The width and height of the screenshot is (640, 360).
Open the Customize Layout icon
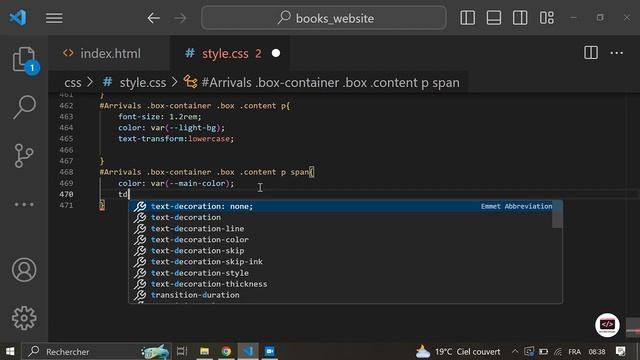pos(547,18)
